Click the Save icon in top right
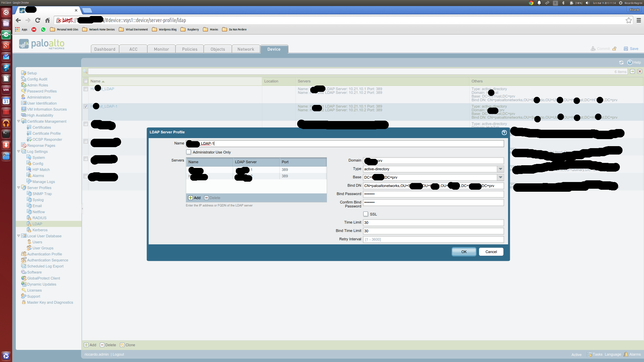Screen dimensions: 644x362 (626, 49)
